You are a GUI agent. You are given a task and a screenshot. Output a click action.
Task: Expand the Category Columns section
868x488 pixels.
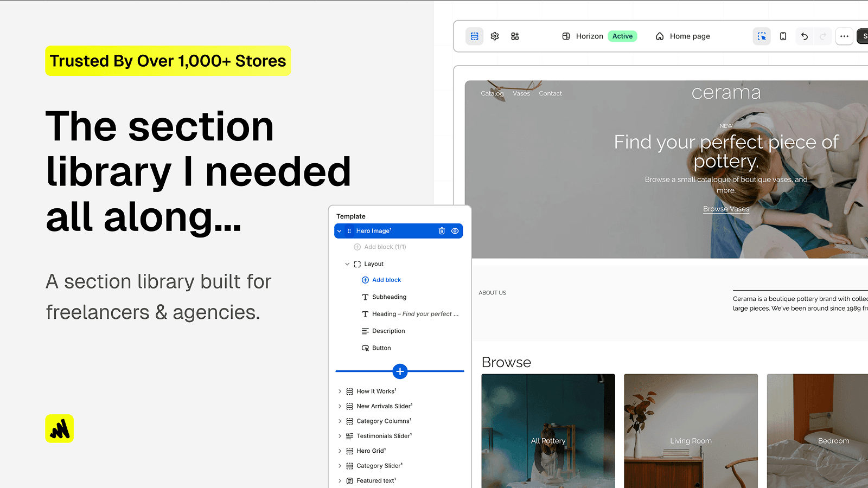(x=340, y=421)
